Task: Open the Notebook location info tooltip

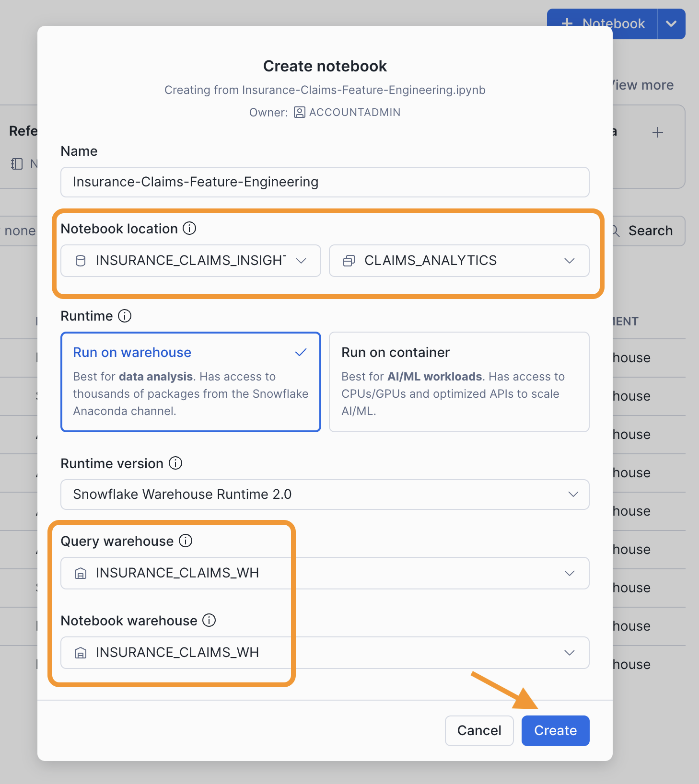Action: pyautogui.click(x=190, y=229)
